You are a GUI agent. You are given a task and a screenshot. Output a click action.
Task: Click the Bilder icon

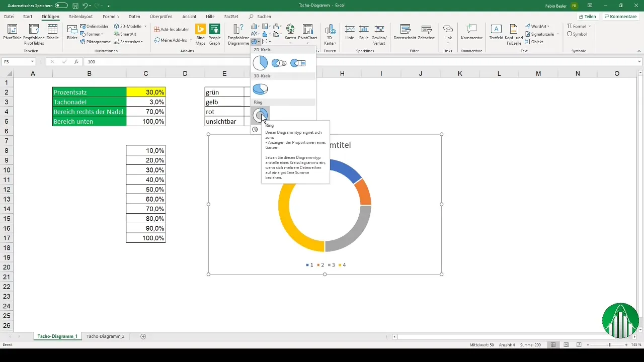72,32
